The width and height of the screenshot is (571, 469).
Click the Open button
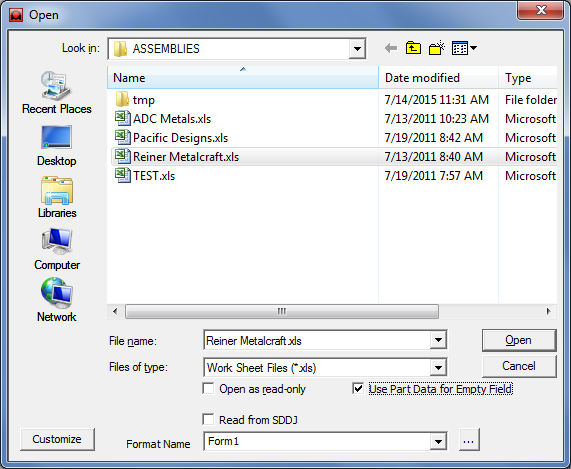pyautogui.click(x=519, y=340)
